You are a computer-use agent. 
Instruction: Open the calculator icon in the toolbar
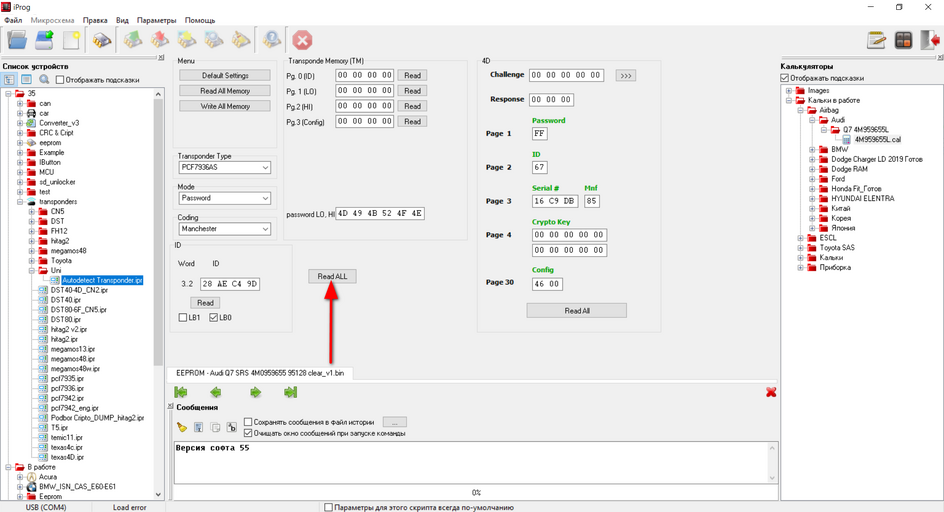pos(904,40)
